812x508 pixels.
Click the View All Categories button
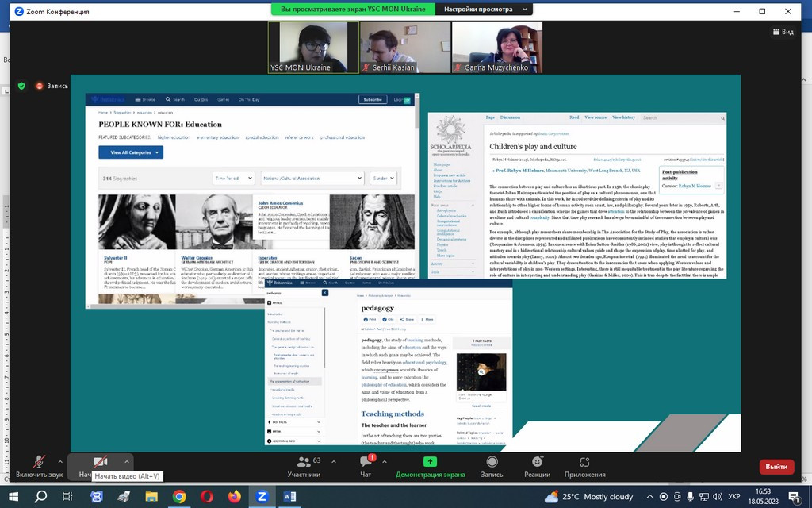click(131, 152)
